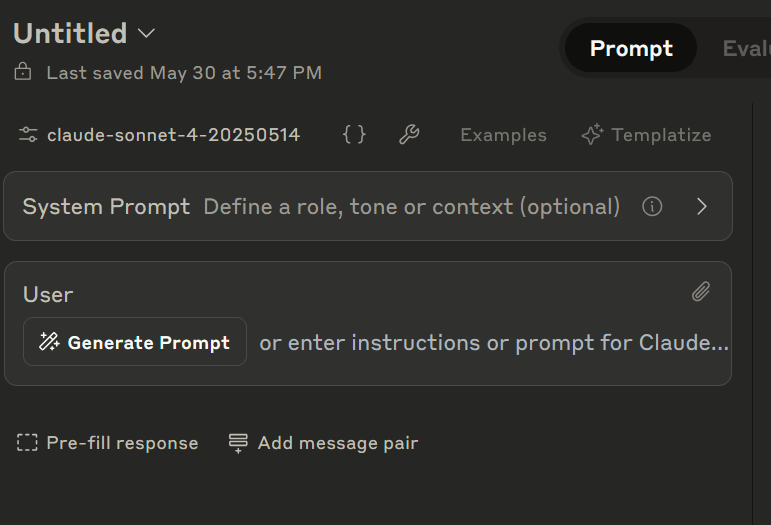Click the paperclip attachment icon
Image resolution: width=771 pixels, height=525 pixels.
pyautogui.click(x=701, y=292)
